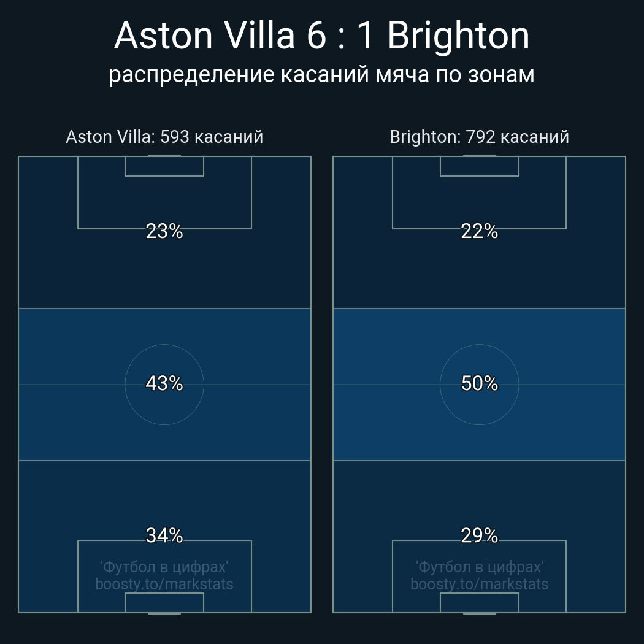Click the boosty.to/markstats link on Aston Villa pitch

(164, 584)
